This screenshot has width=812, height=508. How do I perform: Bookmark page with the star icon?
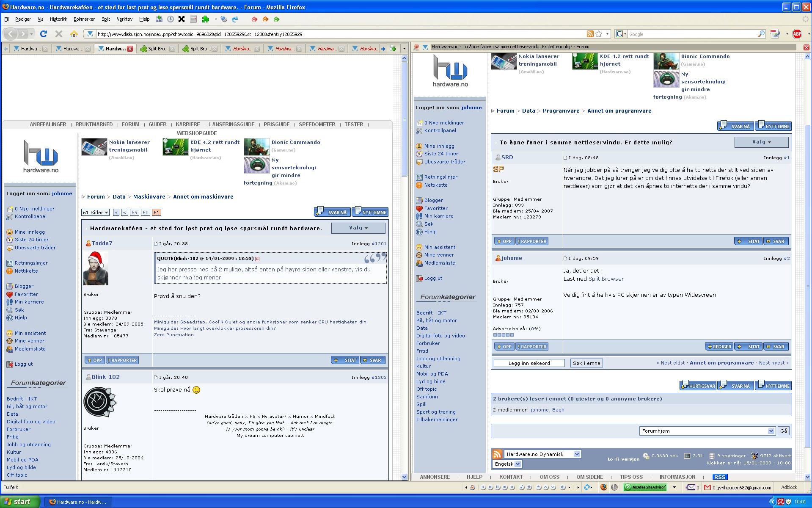click(x=599, y=34)
